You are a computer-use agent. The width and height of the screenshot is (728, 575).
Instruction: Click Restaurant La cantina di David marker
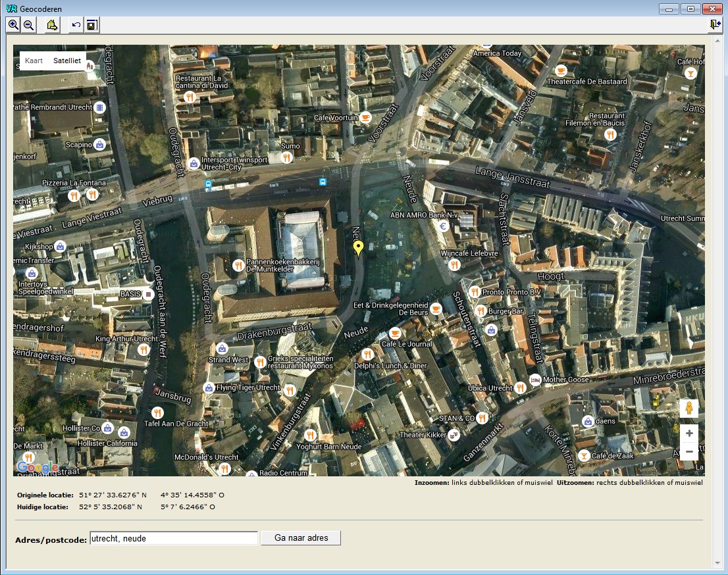[189, 97]
